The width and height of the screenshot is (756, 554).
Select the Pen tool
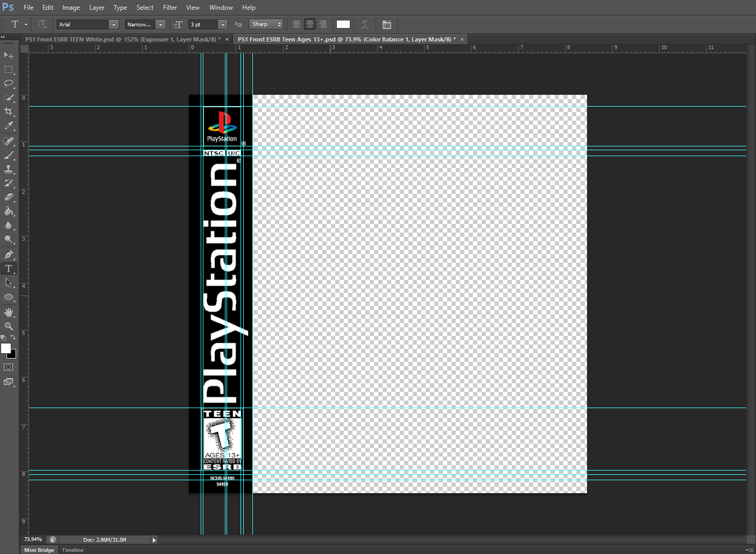(x=9, y=255)
